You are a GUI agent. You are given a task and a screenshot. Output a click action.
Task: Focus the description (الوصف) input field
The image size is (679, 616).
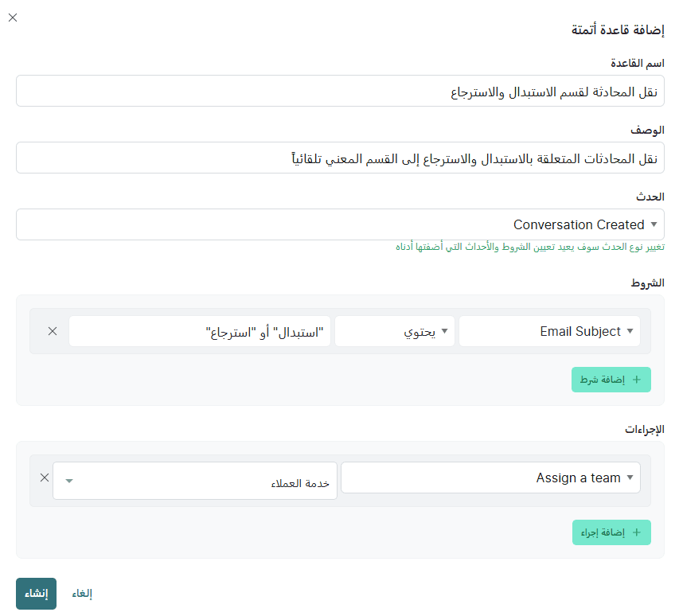[340, 158]
